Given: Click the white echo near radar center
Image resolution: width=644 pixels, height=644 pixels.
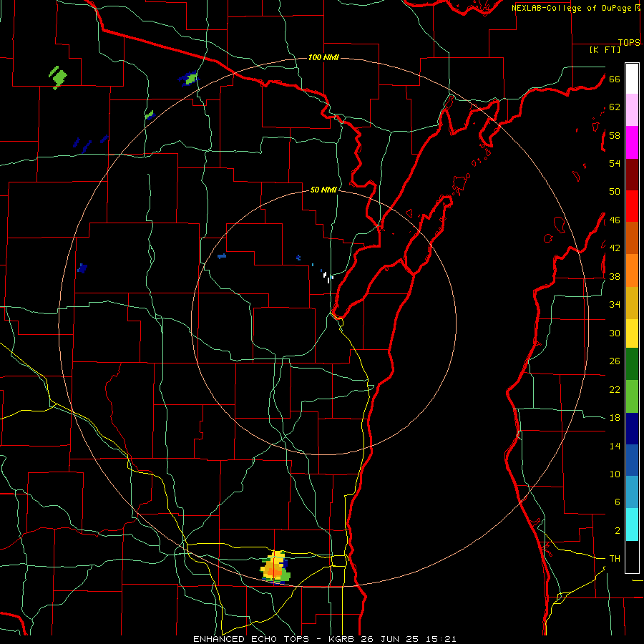Looking at the screenshot, I should tap(326, 277).
